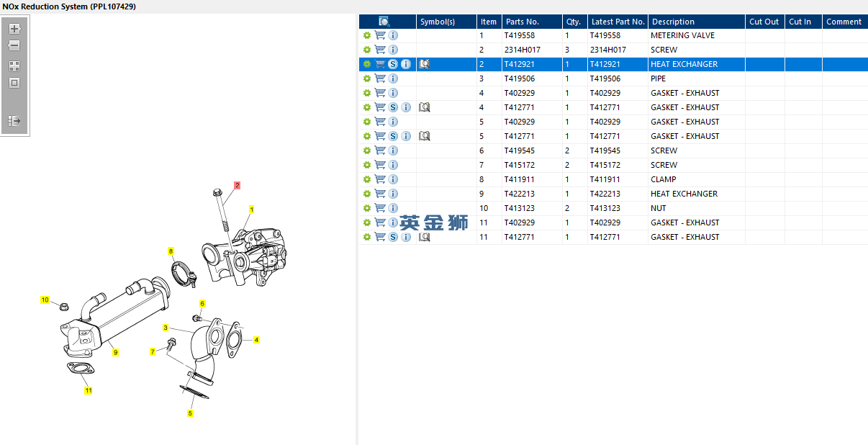868x445 pixels.
Task: Click red callout 2 on diagram
Action: point(237,185)
